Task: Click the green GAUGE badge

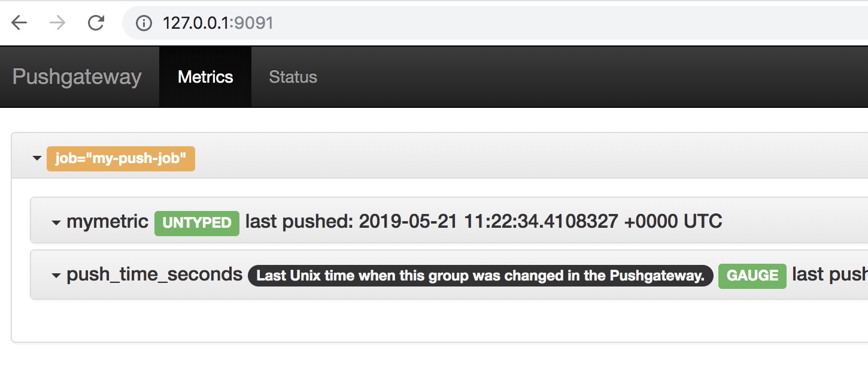Action: (x=752, y=276)
